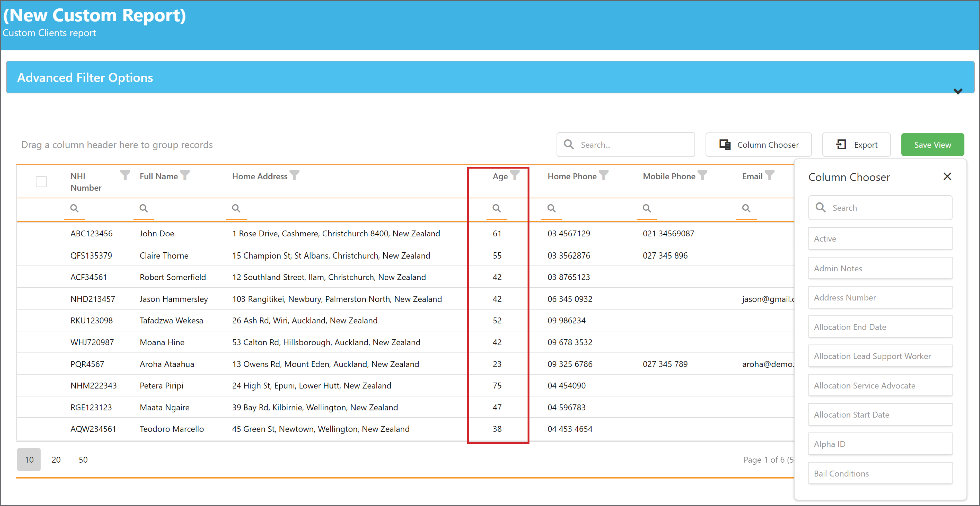This screenshot has height=506, width=980.
Task: Select Allocation Lead Support Worker column
Action: click(x=880, y=356)
